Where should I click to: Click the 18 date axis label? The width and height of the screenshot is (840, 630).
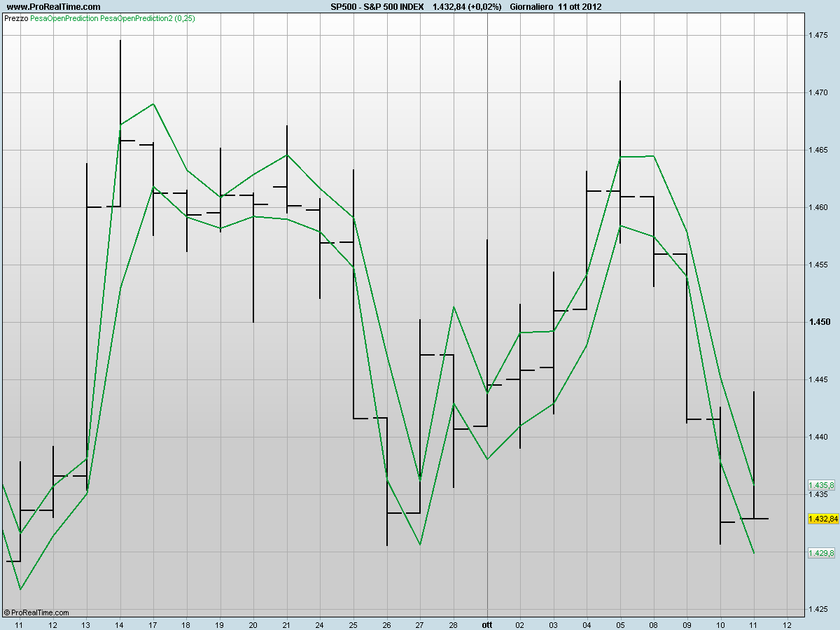(x=186, y=624)
